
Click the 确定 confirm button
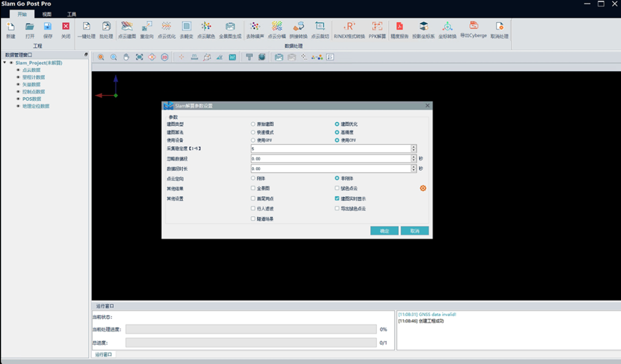tap(384, 231)
